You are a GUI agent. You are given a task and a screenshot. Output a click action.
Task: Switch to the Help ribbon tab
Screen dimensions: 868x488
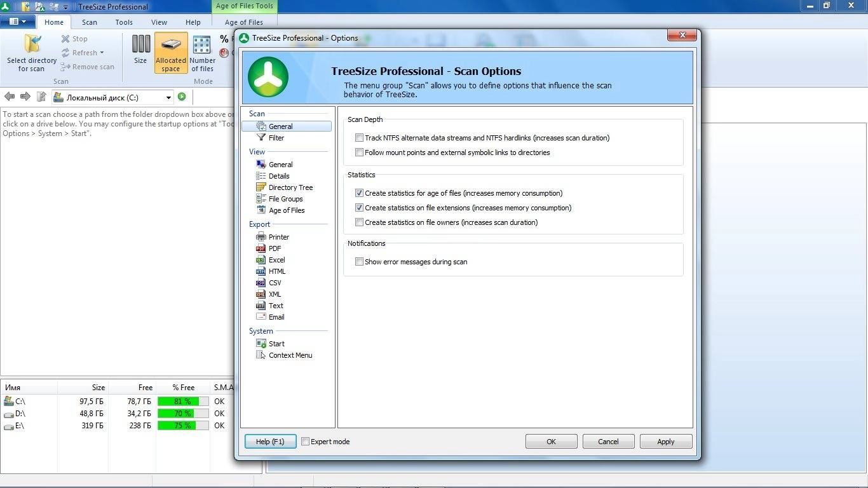pyautogui.click(x=193, y=22)
